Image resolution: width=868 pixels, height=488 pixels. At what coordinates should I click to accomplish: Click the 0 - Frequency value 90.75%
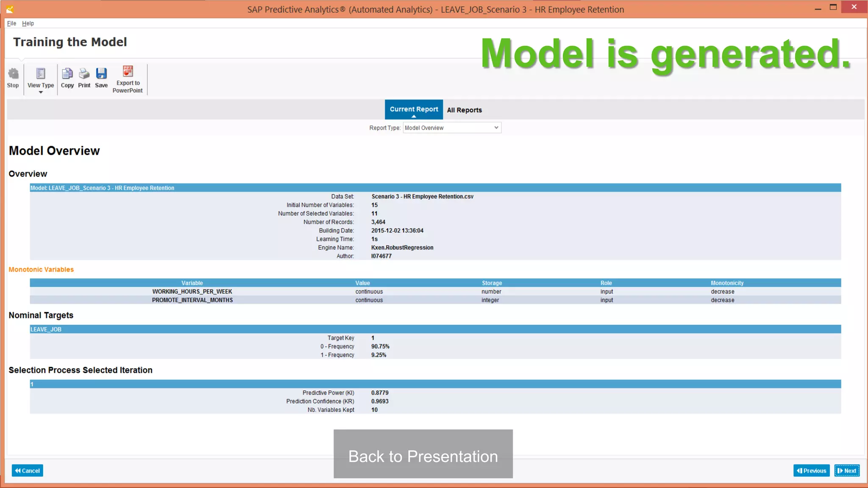pyautogui.click(x=380, y=347)
